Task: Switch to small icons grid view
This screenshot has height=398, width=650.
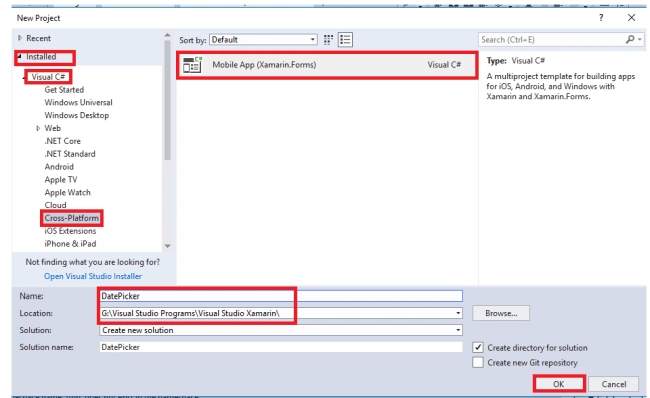Action: click(328, 40)
